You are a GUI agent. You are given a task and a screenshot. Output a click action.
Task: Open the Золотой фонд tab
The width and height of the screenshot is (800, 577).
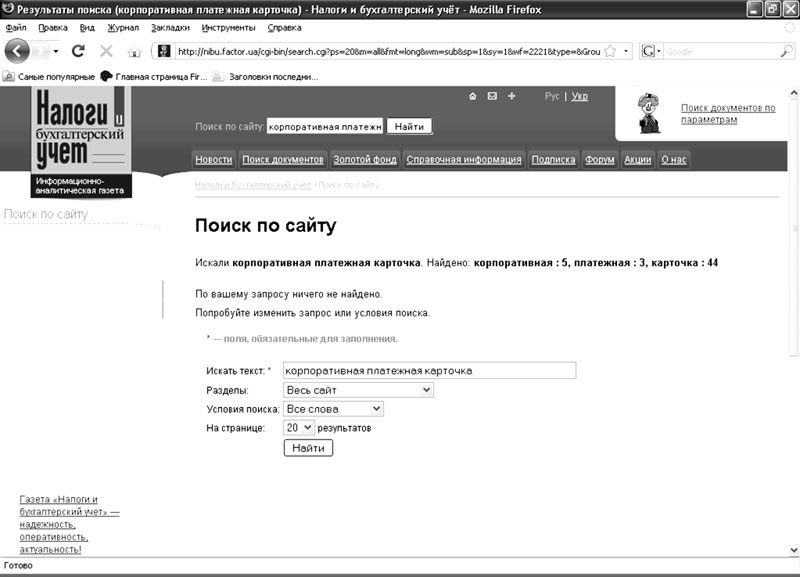365,160
